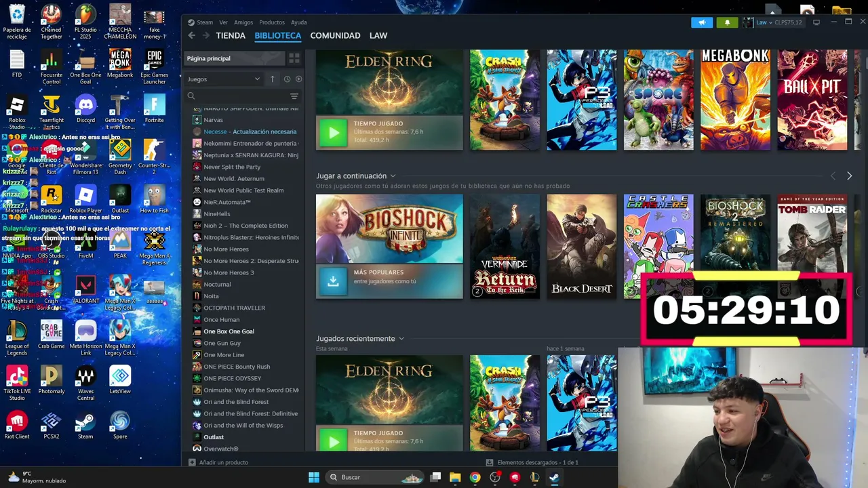Open the Productos menu
The width and height of the screenshot is (868, 488).
[x=272, y=22]
